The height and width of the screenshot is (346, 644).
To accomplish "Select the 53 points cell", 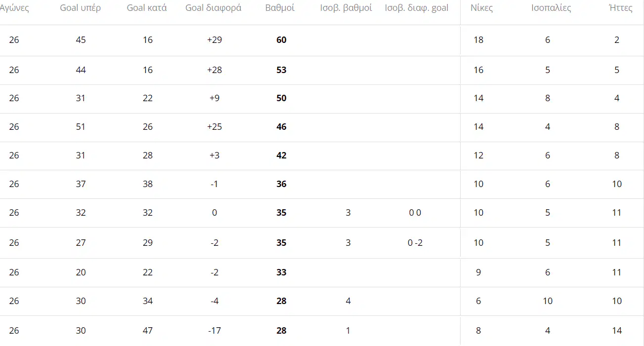I will pyautogui.click(x=281, y=70).
